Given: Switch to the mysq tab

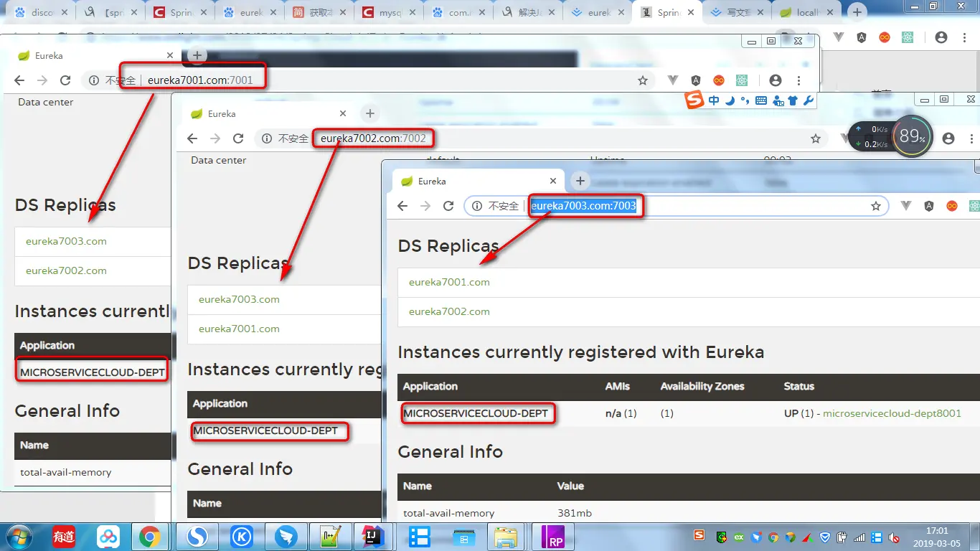Looking at the screenshot, I should pyautogui.click(x=389, y=12).
